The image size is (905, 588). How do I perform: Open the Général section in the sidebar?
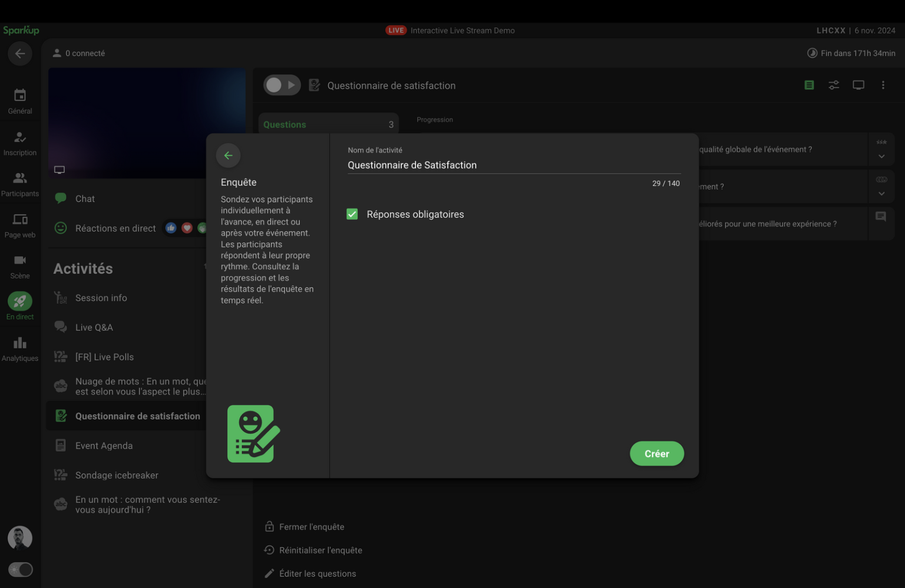tap(20, 101)
